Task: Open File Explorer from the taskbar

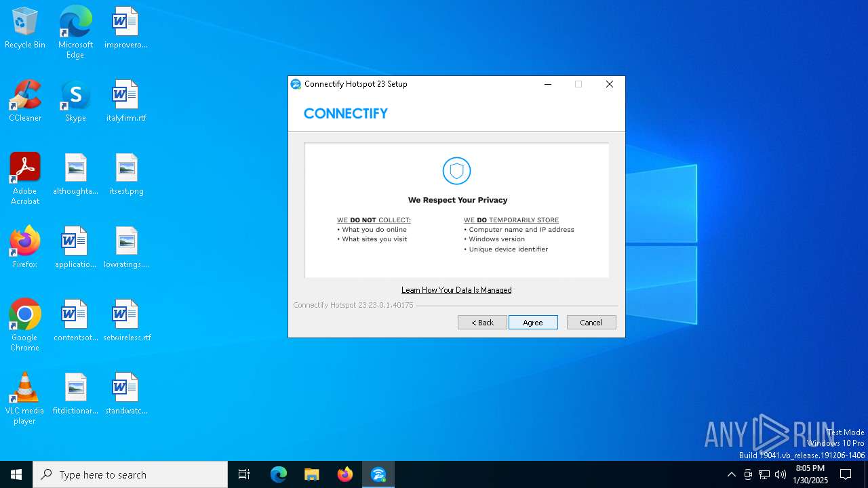Action: 311,474
